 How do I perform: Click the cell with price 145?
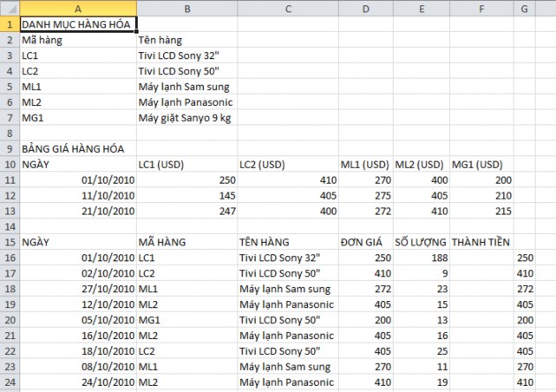click(186, 195)
